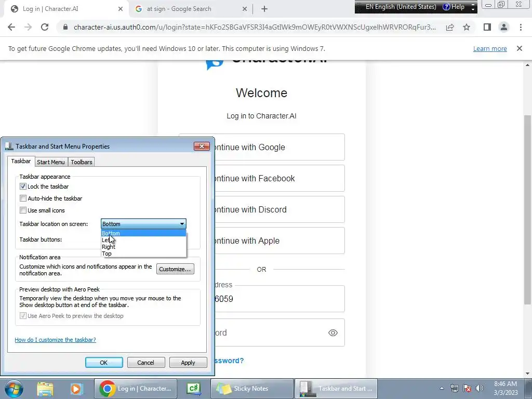Click EN English (United States) language button
Screen dimensions: 532x399
tap(401, 7)
